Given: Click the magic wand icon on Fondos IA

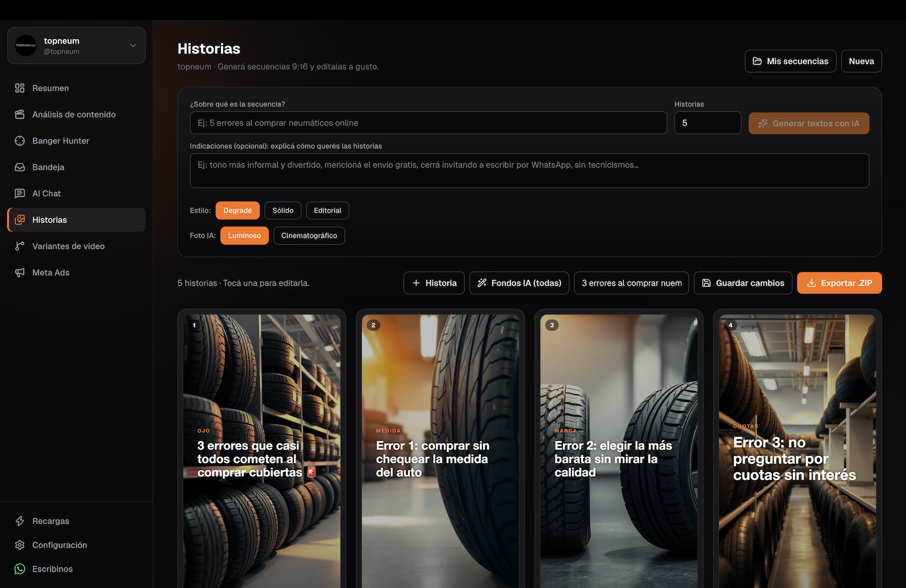Looking at the screenshot, I should 482,283.
